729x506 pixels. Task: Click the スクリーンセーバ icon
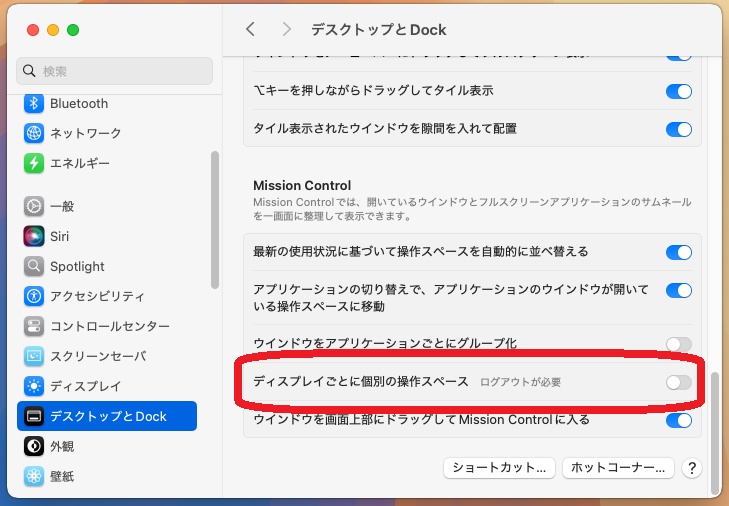33,356
